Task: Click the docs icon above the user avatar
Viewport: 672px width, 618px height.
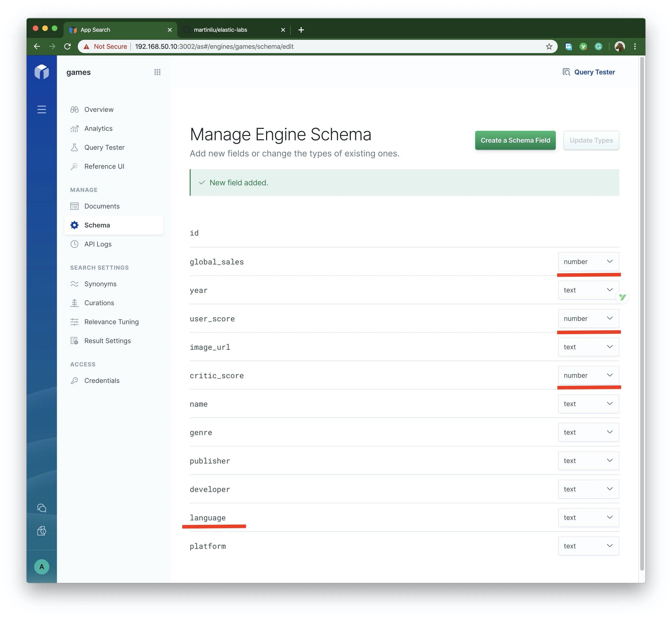Action: (41, 531)
